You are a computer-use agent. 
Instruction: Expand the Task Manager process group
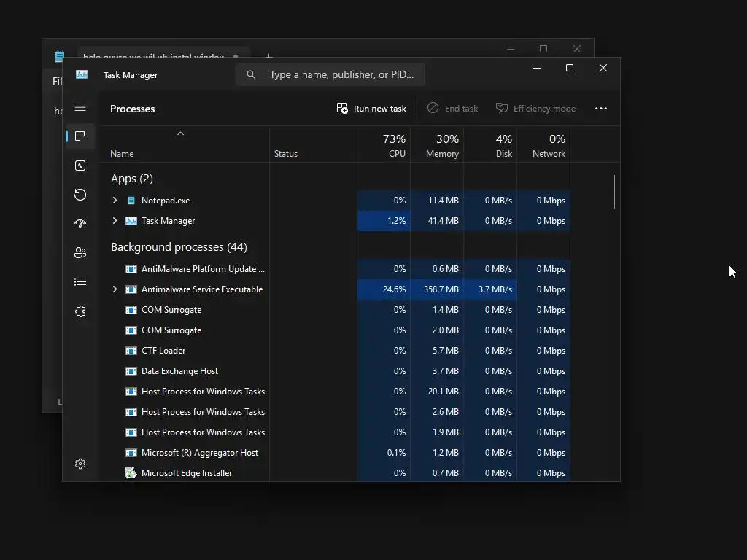115,221
